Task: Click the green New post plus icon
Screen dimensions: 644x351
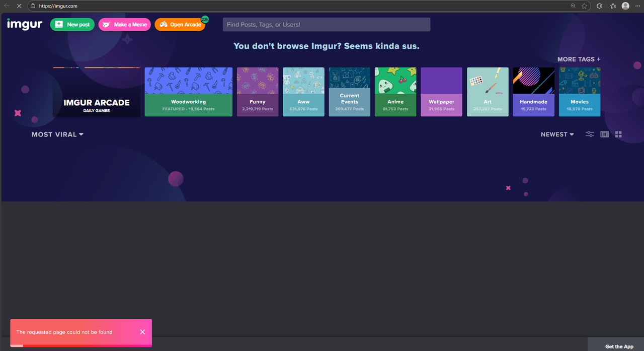Action: click(x=59, y=24)
